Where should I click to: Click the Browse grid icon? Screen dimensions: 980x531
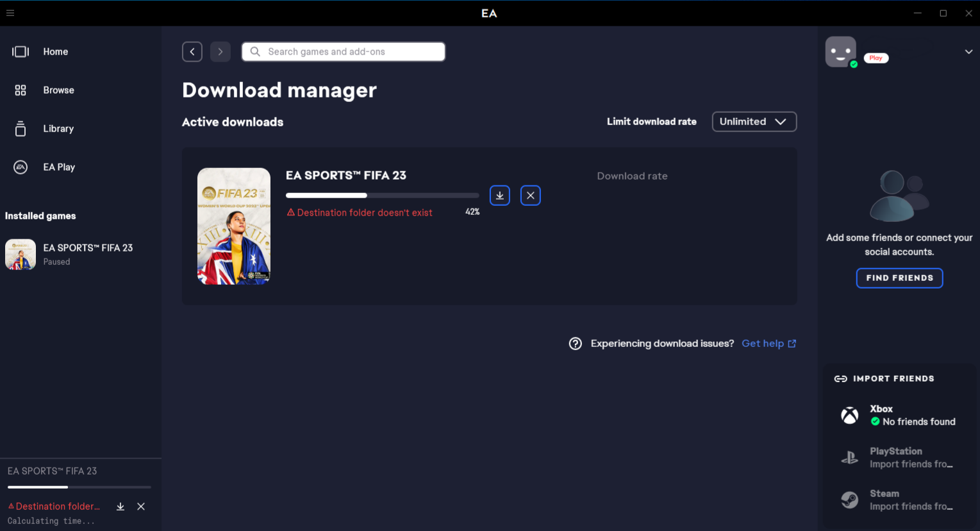coord(21,90)
